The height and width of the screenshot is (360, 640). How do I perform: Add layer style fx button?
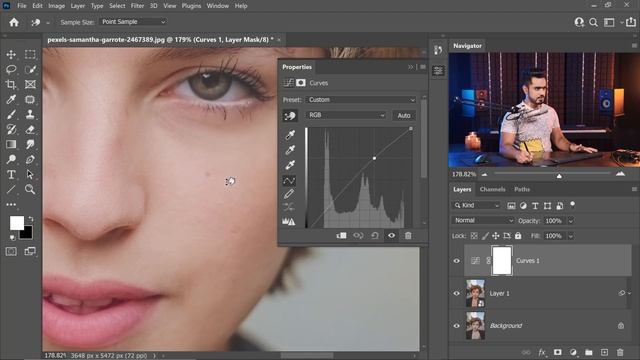pos(542,352)
